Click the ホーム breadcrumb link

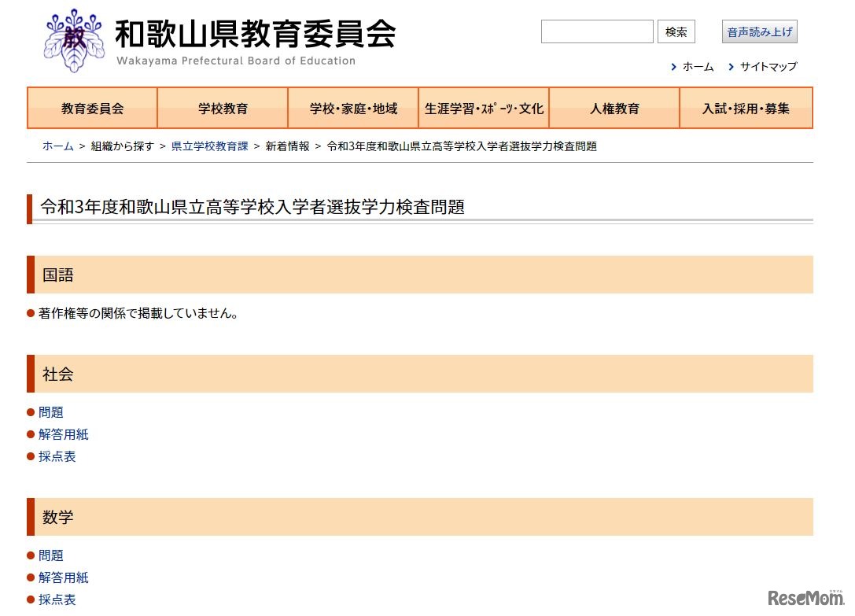tap(57, 146)
